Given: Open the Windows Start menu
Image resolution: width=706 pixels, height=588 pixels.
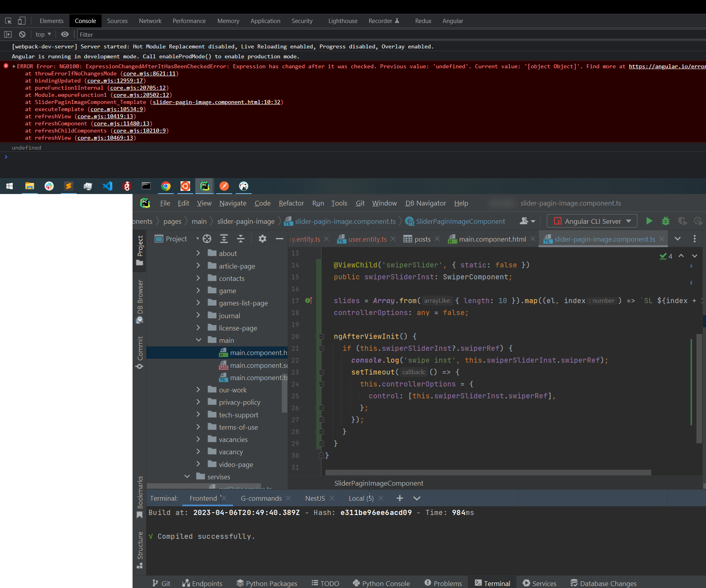Looking at the screenshot, I should pos(10,186).
